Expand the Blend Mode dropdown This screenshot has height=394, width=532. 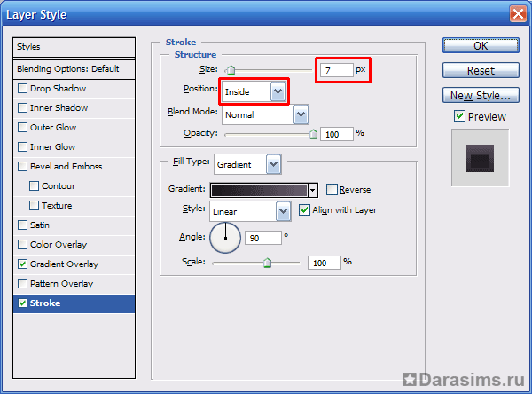301,114
